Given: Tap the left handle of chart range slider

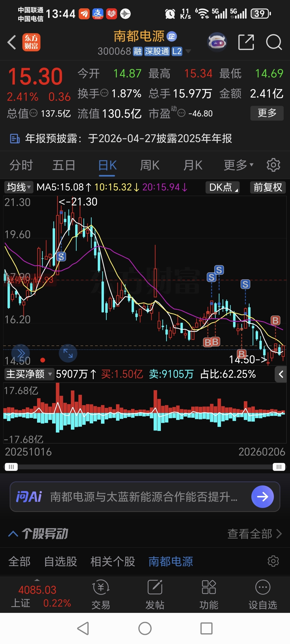Looking at the screenshot, I should pos(11,467).
